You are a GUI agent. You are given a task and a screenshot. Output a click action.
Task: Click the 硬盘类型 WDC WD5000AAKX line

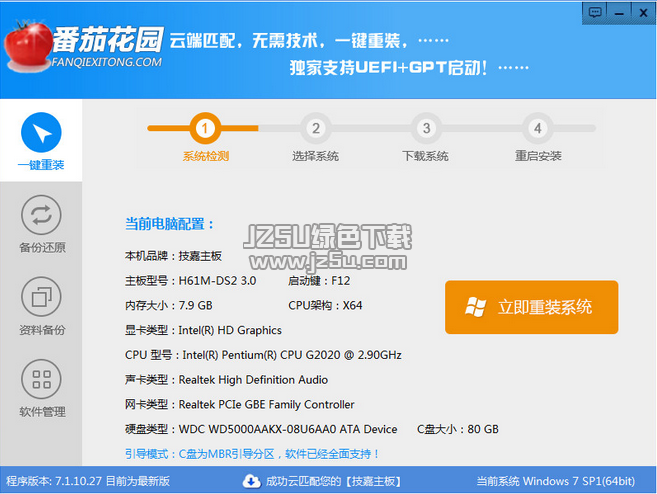click(x=261, y=429)
